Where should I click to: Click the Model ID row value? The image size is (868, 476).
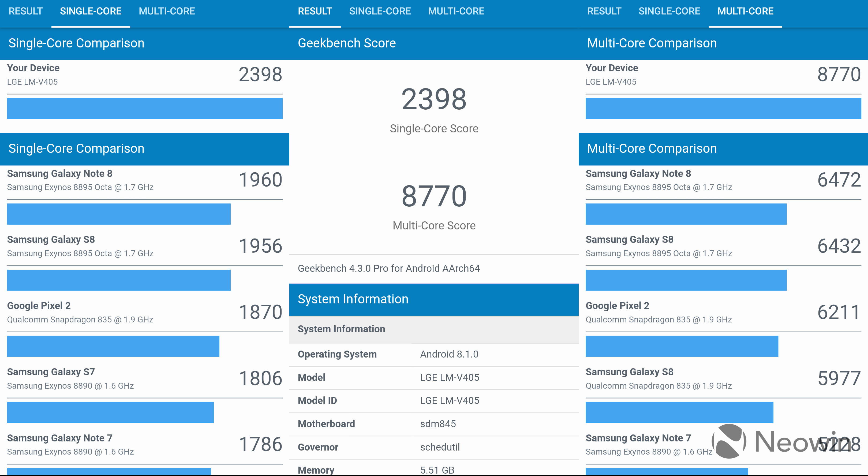point(450,400)
